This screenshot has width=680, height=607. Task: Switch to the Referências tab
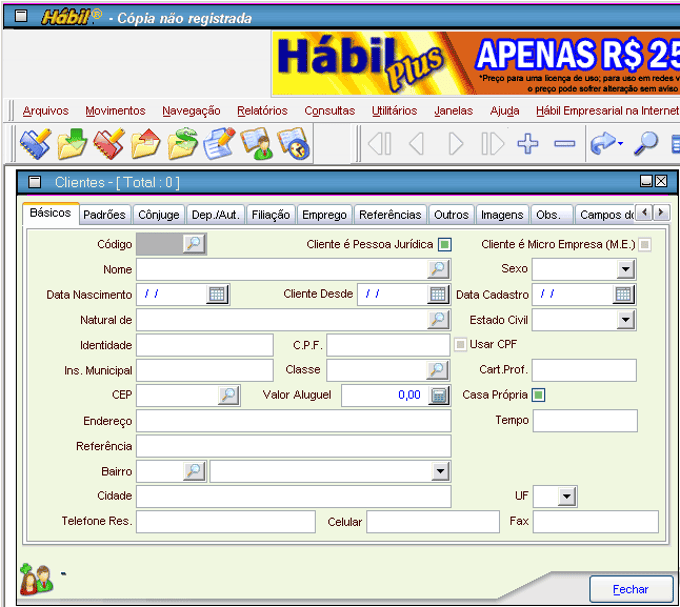pos(390,215)
